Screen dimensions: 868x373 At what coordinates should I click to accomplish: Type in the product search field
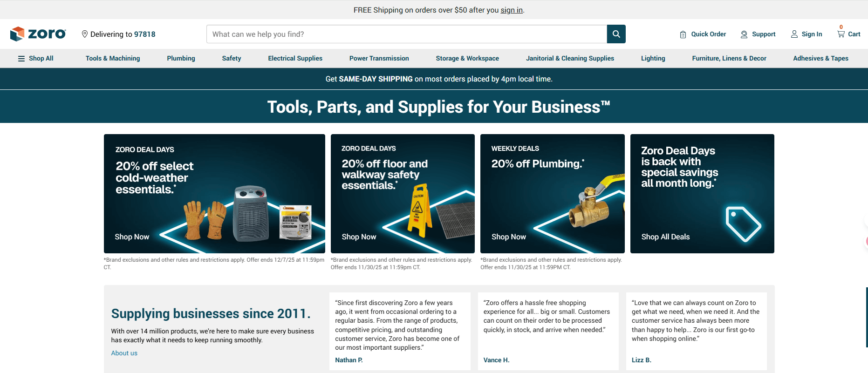(406, 34)
